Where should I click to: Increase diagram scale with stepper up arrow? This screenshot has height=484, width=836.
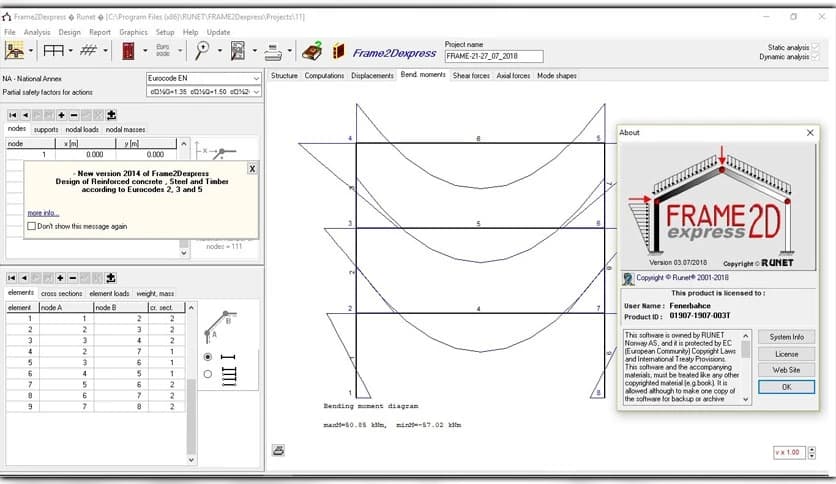[811, 449]
